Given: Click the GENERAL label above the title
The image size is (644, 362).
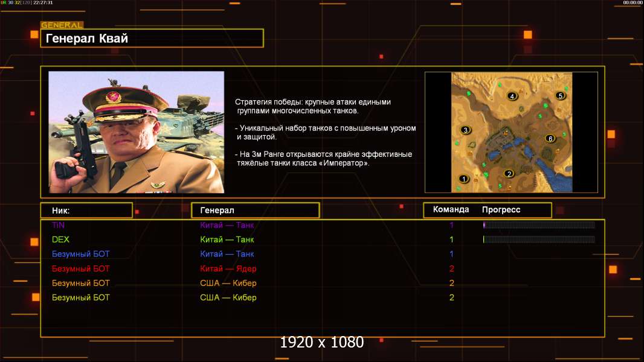Looking at the screenshot, I should [62, 25].
